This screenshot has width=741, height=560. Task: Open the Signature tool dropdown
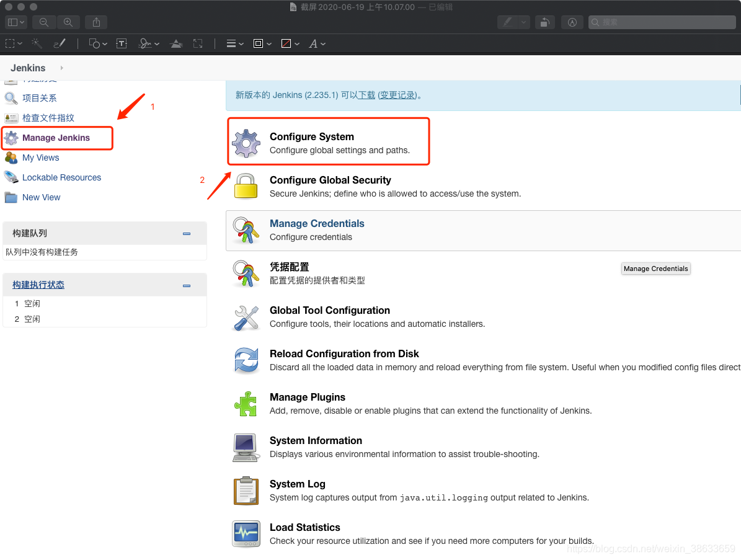coord(149,43)
